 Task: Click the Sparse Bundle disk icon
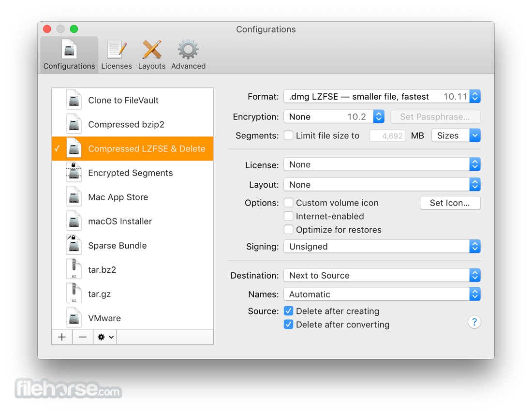click(74, 245)
